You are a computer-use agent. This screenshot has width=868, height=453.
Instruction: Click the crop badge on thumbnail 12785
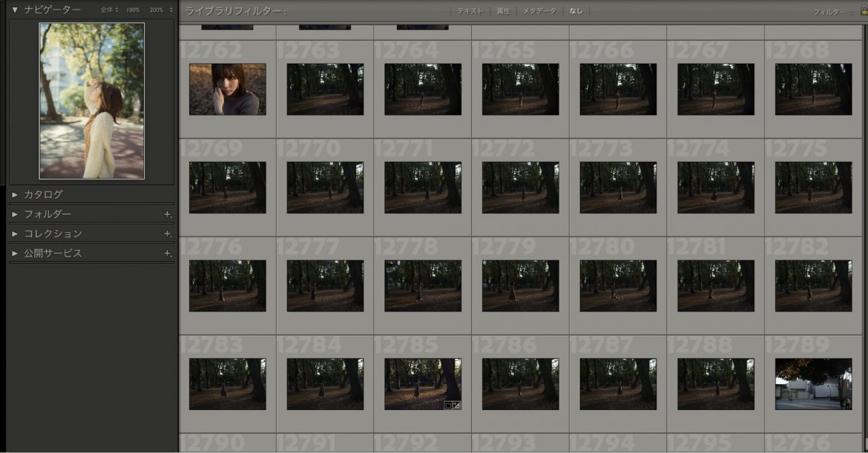448,406
